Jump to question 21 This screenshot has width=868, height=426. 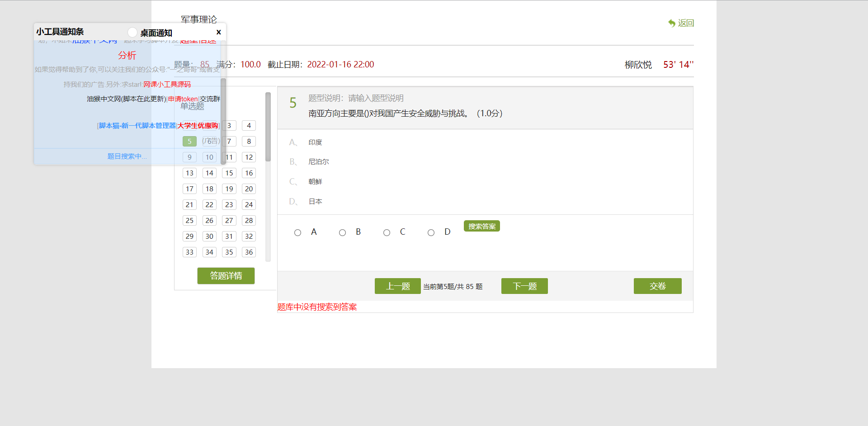coord(189,205)
